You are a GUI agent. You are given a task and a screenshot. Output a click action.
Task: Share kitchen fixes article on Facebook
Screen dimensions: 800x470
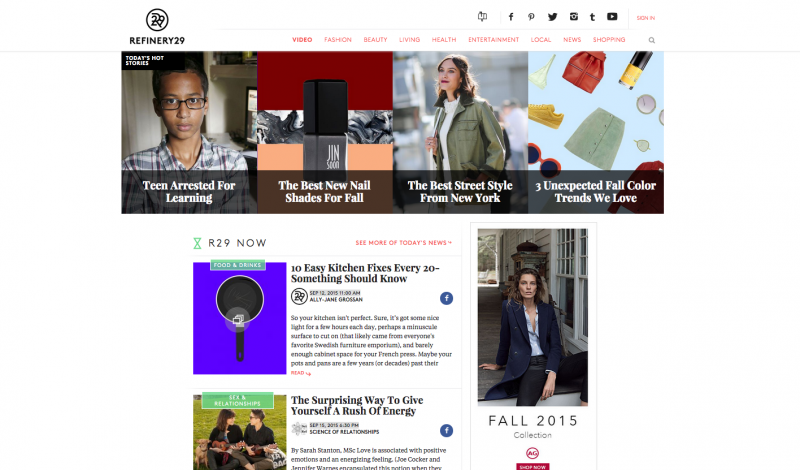pyautogui.click(x=446, y=298)
